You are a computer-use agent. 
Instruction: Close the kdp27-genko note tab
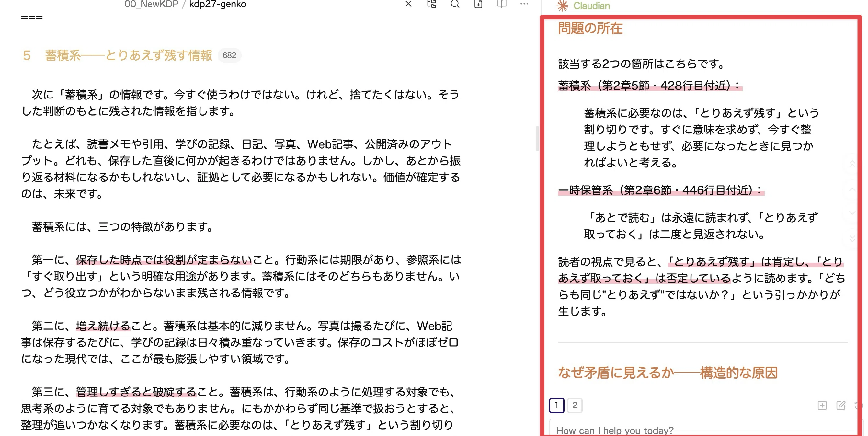408,4
